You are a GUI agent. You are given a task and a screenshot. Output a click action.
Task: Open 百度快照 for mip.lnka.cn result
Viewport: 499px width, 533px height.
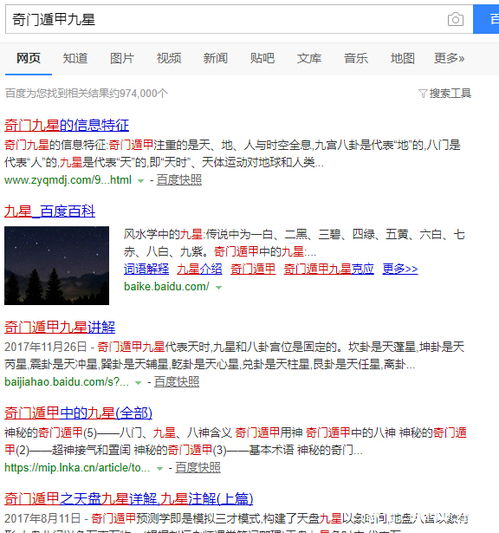[x=198, y=468]
